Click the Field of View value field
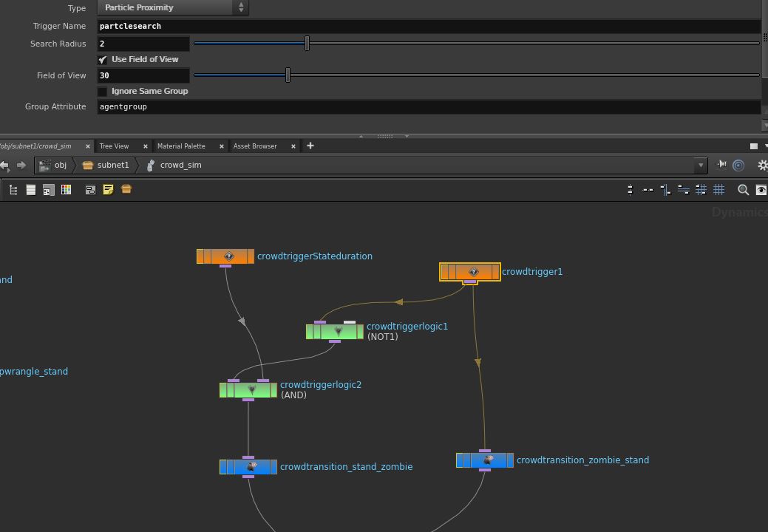The height and width of the screenshot is (532, 768). click(x=143, y=75)
